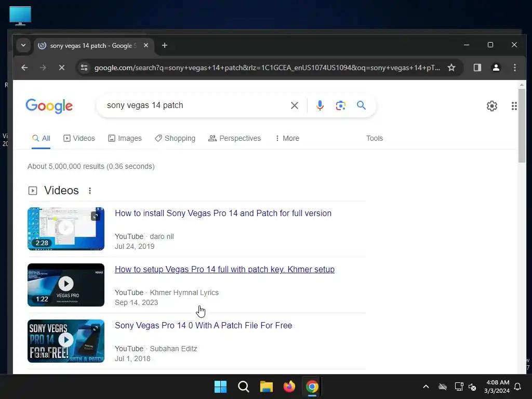The width and height of the screenshot is (532, 399).
Task: Submit the search with the magnifier
Action: click(362, 105)
